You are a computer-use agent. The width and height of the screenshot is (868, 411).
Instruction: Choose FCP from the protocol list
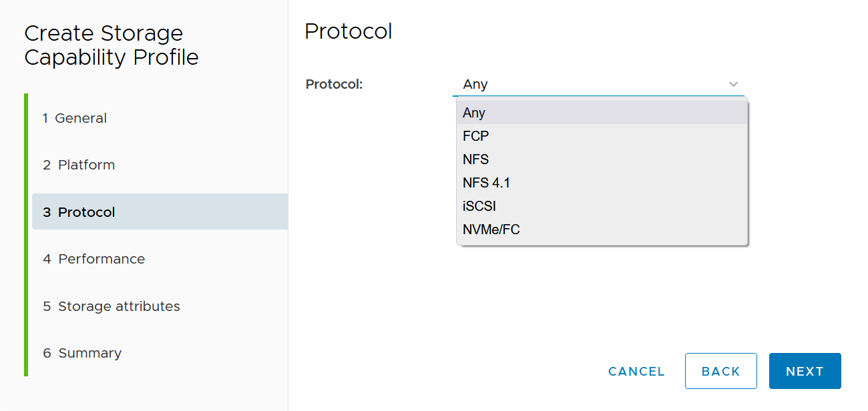click(x=476, y=136)
